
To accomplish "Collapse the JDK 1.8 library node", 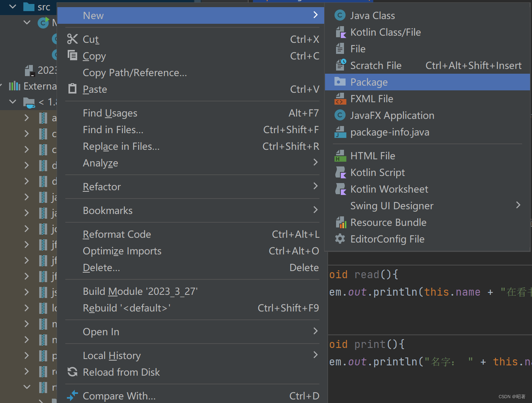I will coord(13,102).
